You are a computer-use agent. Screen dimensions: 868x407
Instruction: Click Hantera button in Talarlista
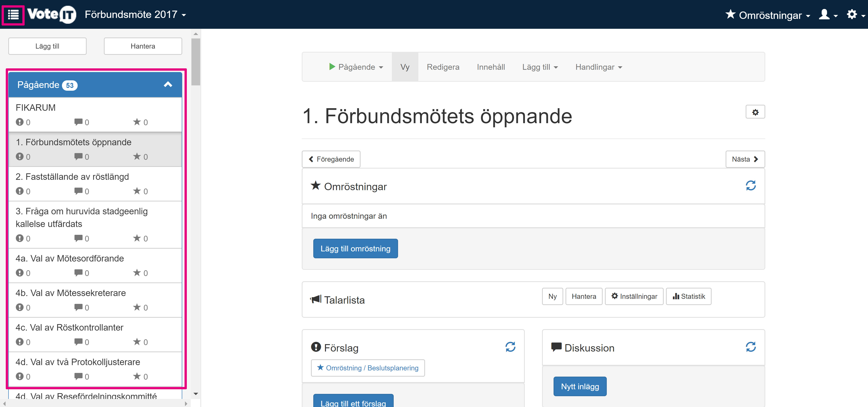[x=584, y=296]
